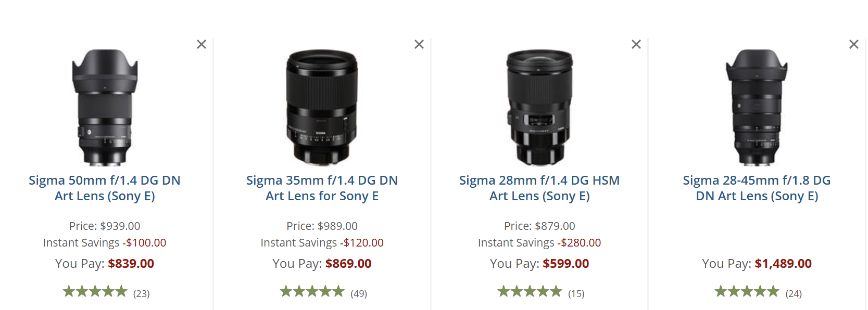View star rating for Sigma 28-45mm lens

pos(747,291)
